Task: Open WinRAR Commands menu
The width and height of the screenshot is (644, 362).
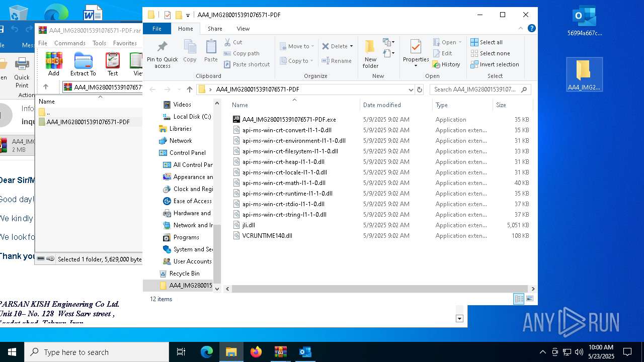Action: point(70,43)
